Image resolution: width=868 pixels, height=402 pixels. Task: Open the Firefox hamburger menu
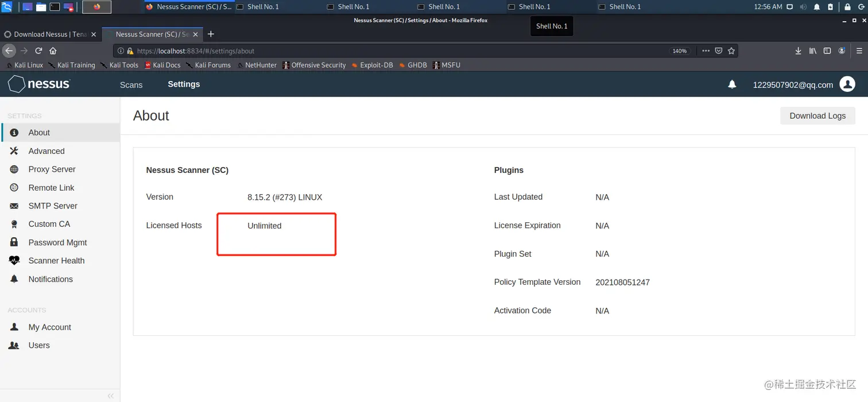coord(859,51)
